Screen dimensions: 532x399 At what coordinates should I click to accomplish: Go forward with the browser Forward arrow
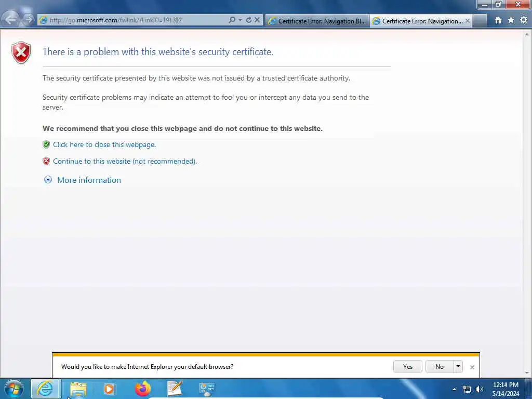point(29,20)
